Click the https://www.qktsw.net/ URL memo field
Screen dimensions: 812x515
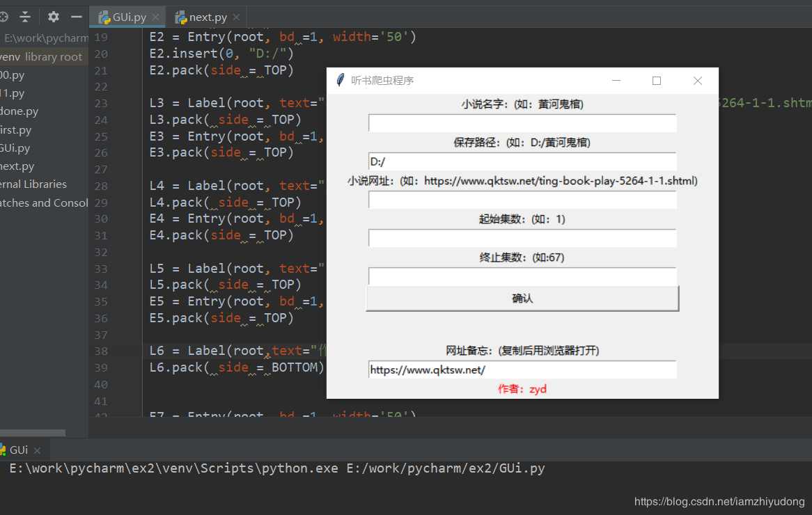(522, 370)
